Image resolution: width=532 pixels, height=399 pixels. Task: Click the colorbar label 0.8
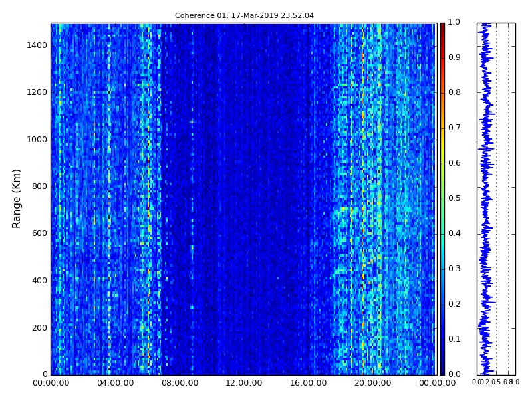tap(454, 92)
